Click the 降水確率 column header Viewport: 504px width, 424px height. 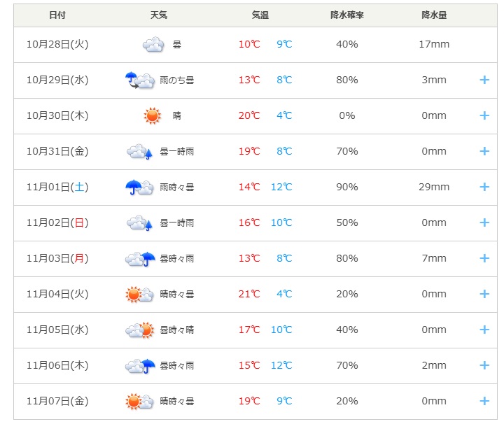347,15
